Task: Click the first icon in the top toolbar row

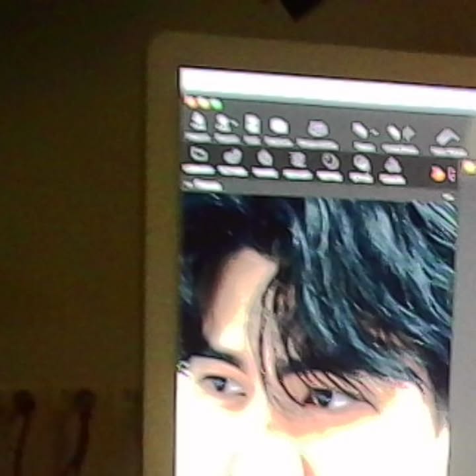Action: (198, 122)
